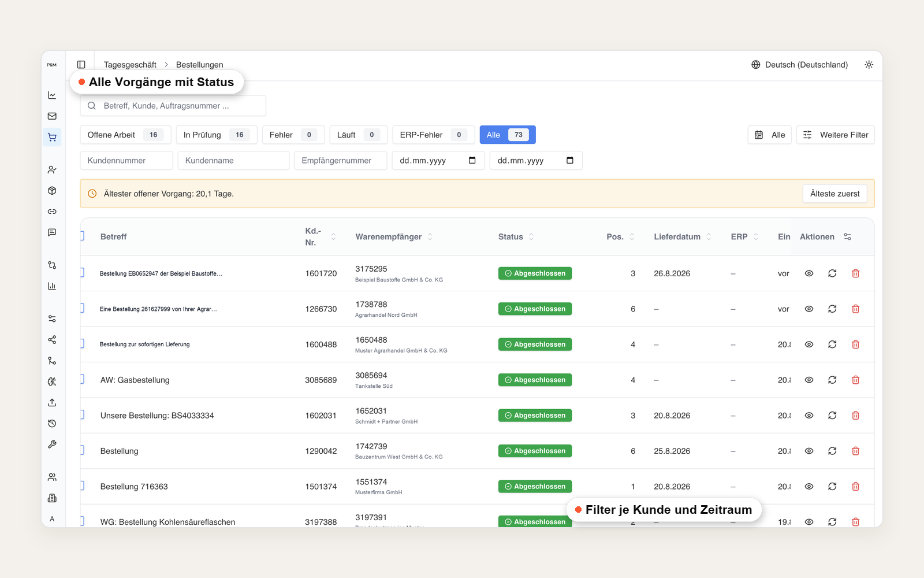Open the wrench tools sidebar icon
Screen dimensions: 924x578
[x=52, y=444]
